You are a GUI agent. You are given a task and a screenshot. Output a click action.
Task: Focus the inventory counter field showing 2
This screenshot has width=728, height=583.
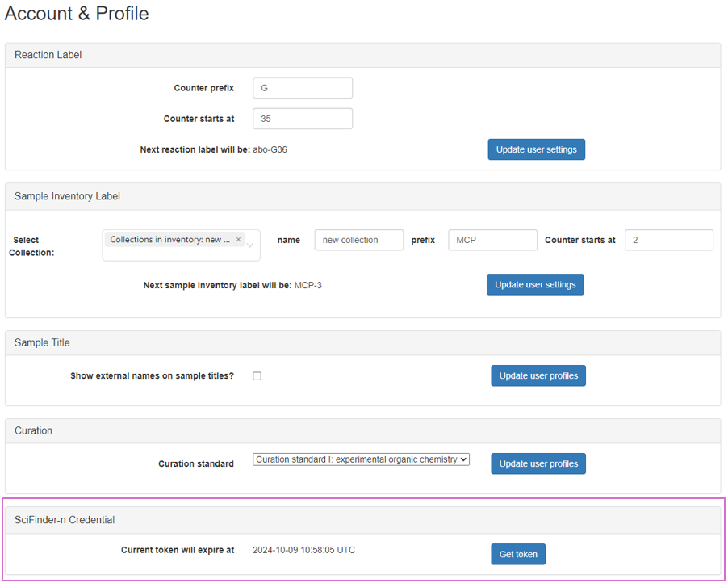(668, 240)
